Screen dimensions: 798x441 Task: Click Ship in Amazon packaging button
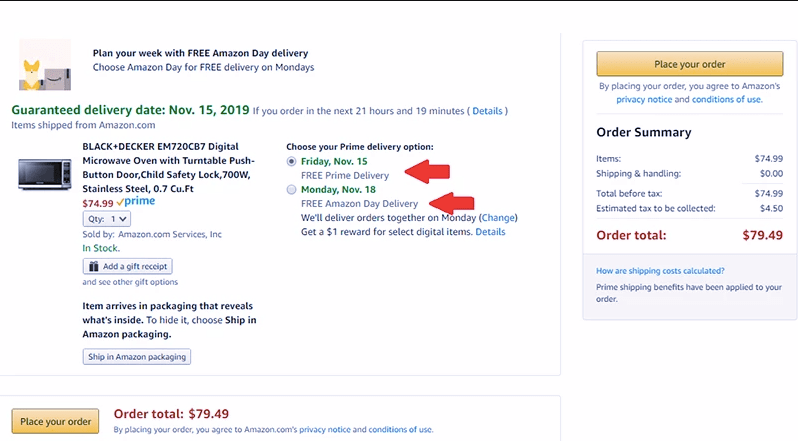136,357
